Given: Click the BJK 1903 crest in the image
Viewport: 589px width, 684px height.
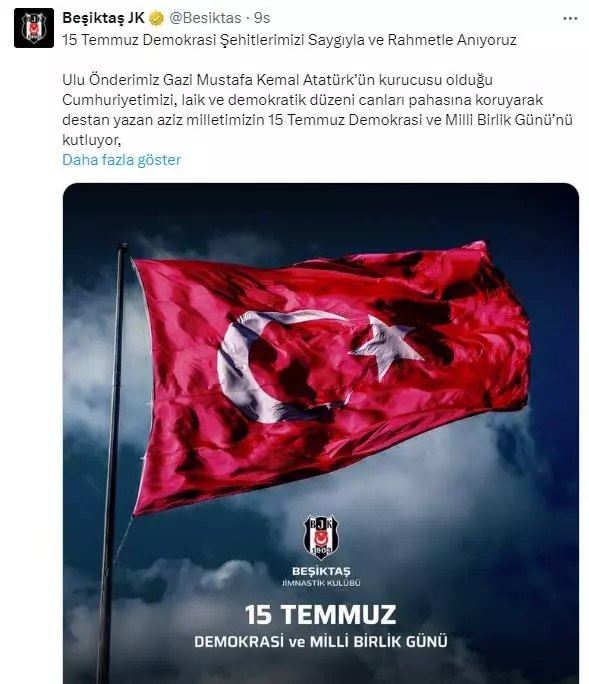Looking at the screenshot, I should point(321,537).
